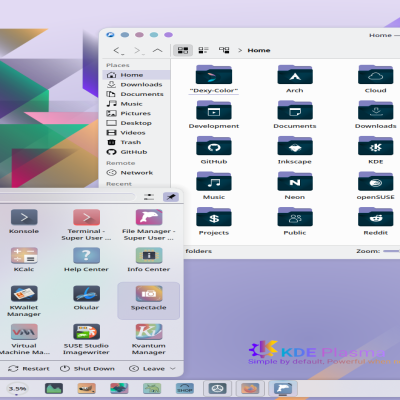Open steering wheel app in taskbar
This screenshot has width=400, height=400.
217,389
